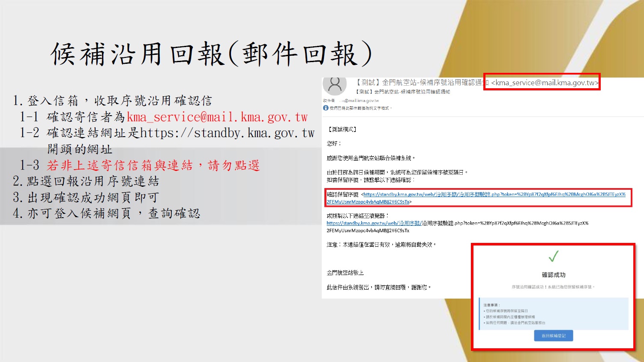Click step 3 出現確認成功網頁即可
This screenshot has width=644, height=362.
pos(86,197)
